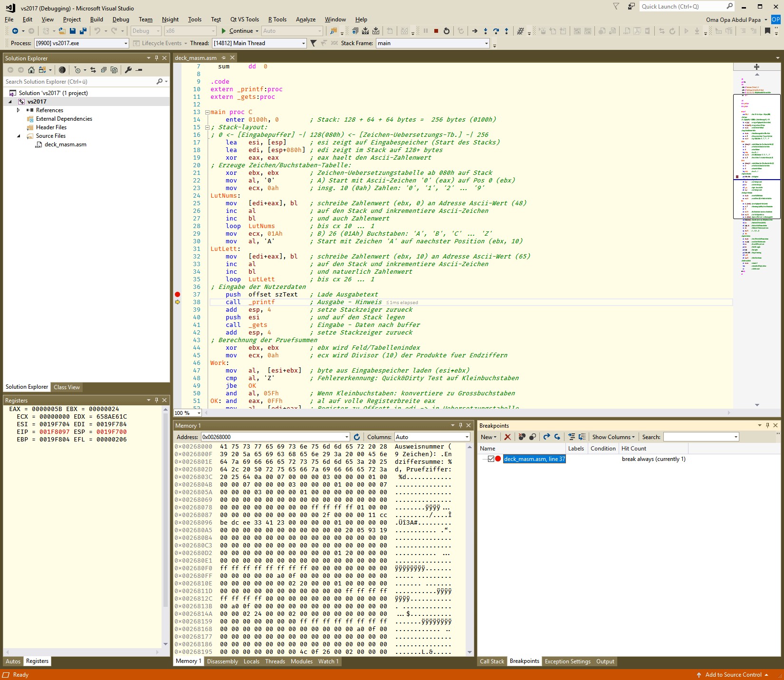Click the Step Into icon
The image size is (784, 680).
point(486,31)
